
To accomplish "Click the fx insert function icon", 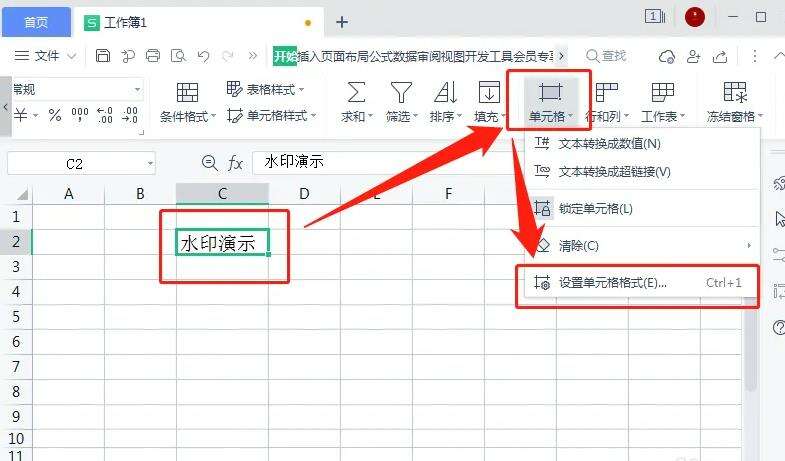I will [x=235, y=163].
